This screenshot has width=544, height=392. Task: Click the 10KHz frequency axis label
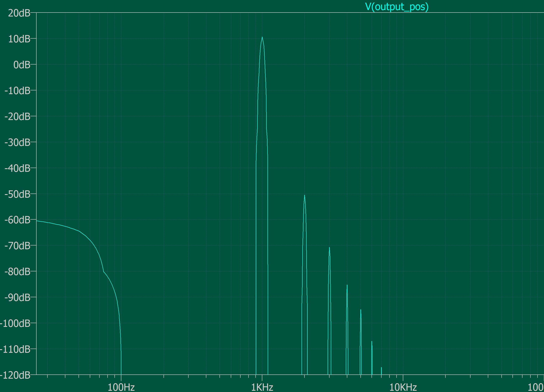(x=403, y=387)
